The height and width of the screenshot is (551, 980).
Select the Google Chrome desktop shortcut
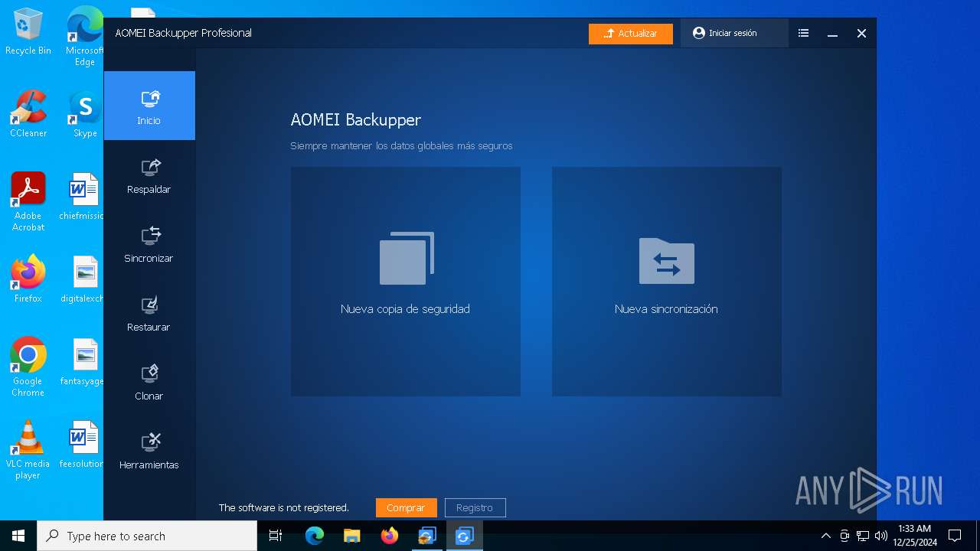[28, 367]
